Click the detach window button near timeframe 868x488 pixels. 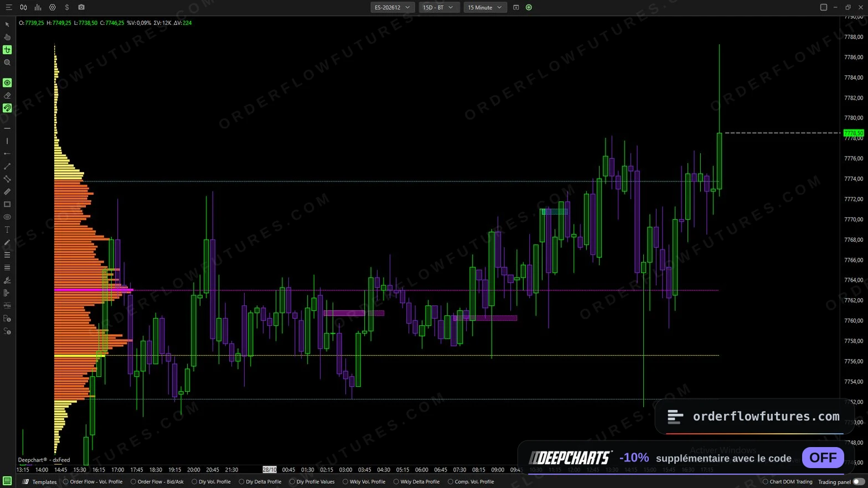[x=516, y=7]
